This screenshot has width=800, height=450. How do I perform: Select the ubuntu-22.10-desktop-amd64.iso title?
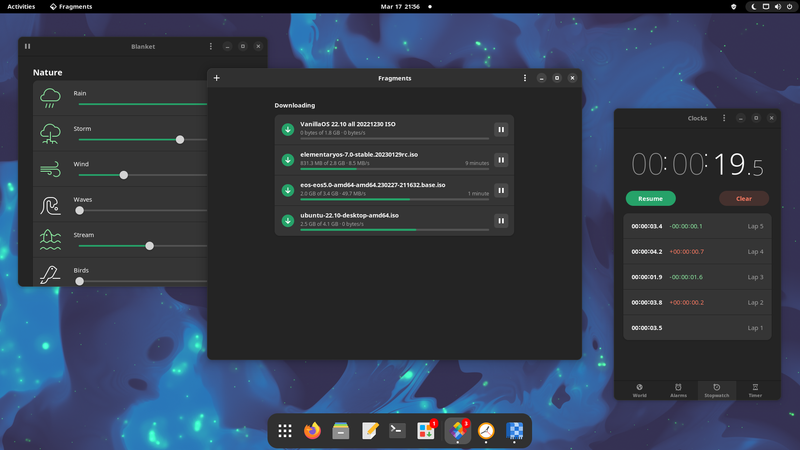point(349,215)
